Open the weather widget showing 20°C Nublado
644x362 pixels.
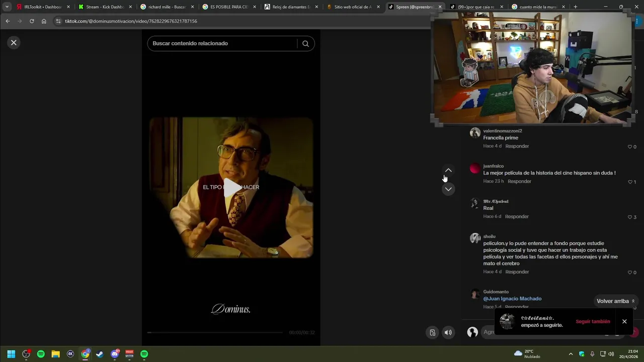(x=527, y=354)
